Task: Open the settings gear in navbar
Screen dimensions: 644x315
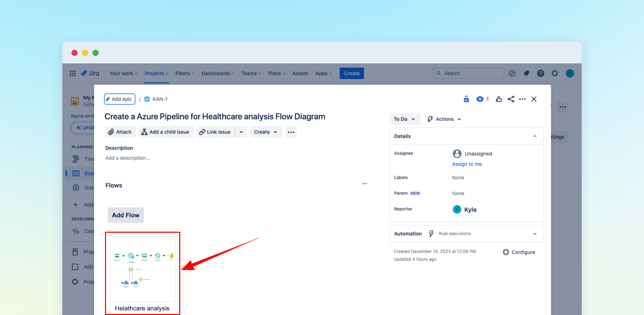Action: (x=555, y=73)
